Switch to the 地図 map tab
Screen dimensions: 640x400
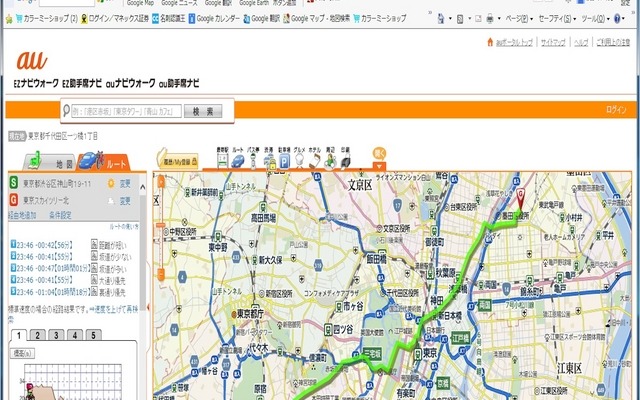[x=49, y=162]
